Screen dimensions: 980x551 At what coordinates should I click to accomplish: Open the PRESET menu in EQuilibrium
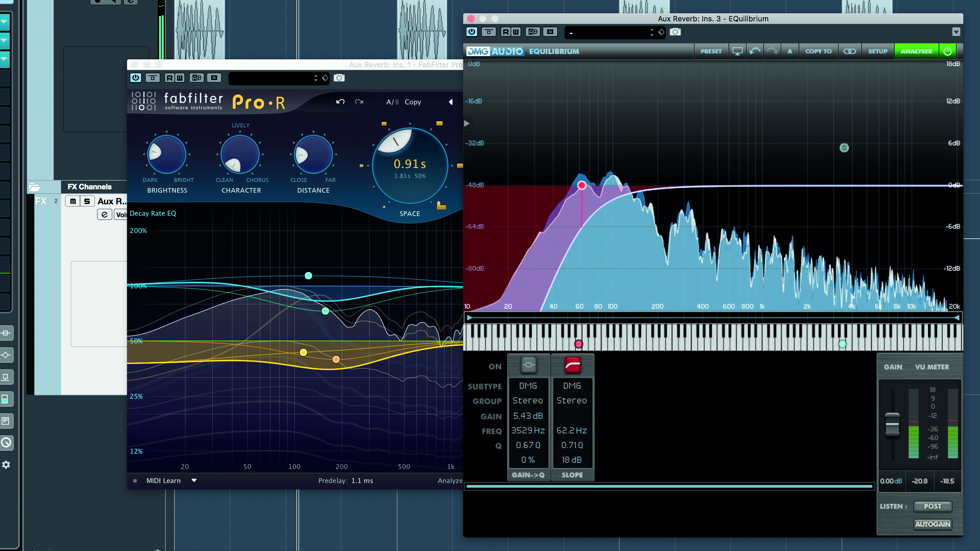click(711, 51)
